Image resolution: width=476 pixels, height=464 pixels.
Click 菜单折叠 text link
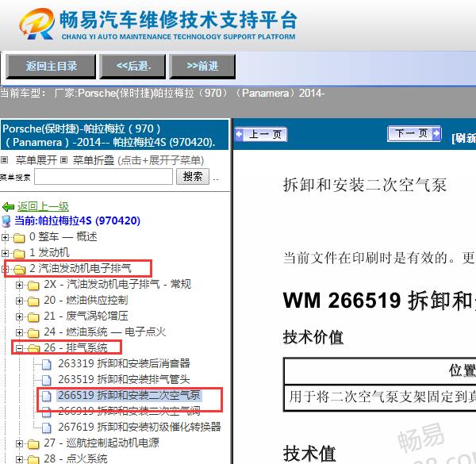point(94,160)
